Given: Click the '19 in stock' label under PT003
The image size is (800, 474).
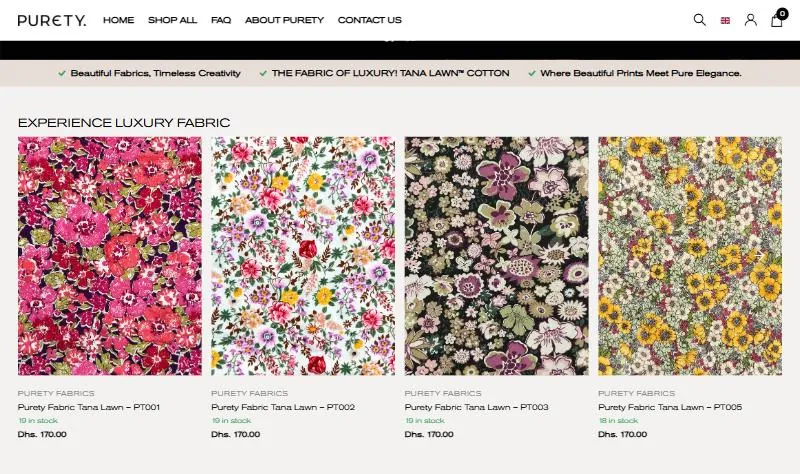Looking at the screenshot, I should coord(425,421).
